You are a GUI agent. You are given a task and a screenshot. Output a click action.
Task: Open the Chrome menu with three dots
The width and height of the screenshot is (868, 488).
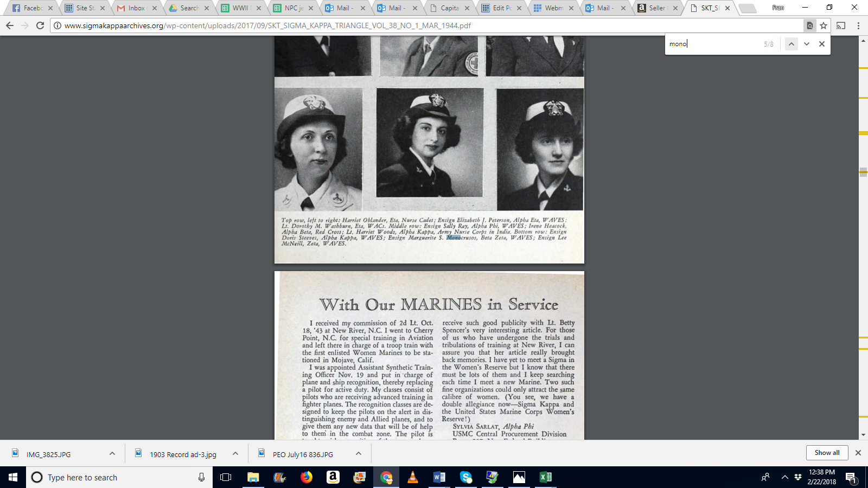[858, 25]
